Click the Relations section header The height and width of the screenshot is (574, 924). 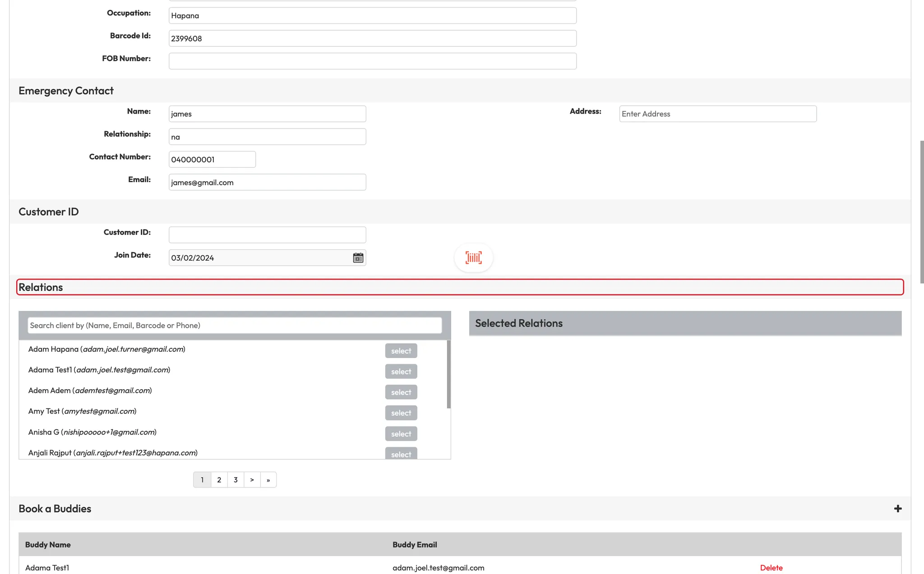[x=460, y=287]
